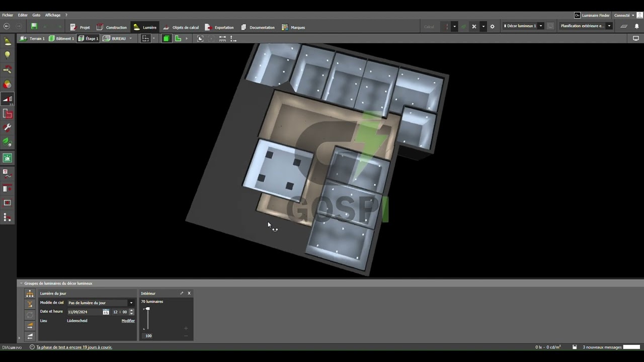Select the Étage 1 breadcrumb

pyautogui.click(x=89, y=39)
